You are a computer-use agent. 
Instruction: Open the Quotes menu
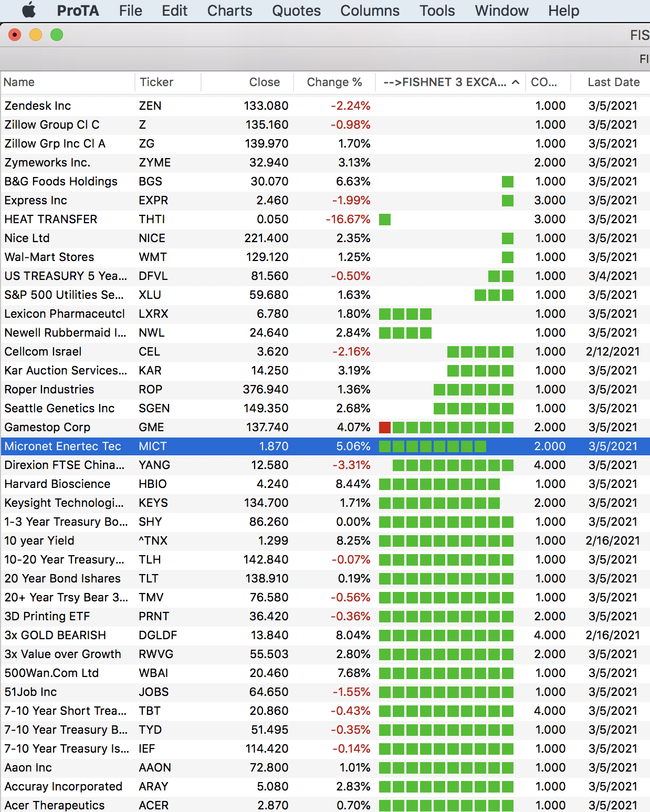[x=296, y=11]
